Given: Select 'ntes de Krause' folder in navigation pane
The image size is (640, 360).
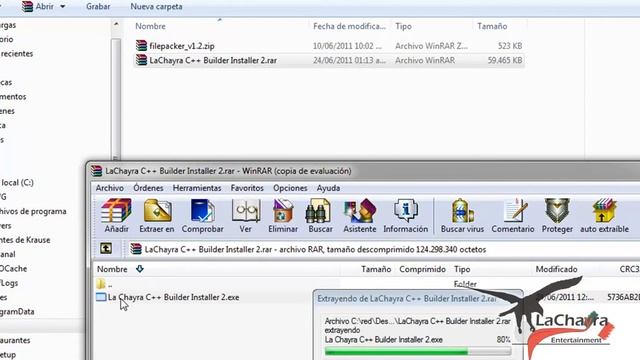Looking at the screenshot, I should [25, 240].
